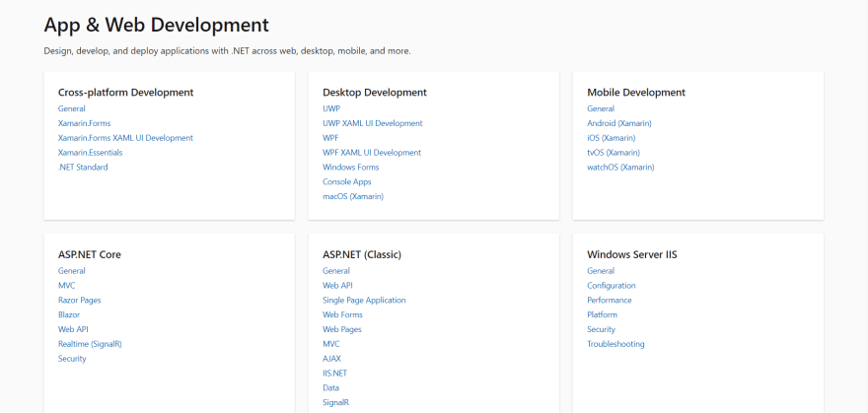868x413 pixels.
Task: Open watchOS (Xamarin) link
Action: (x=620, y=167)
